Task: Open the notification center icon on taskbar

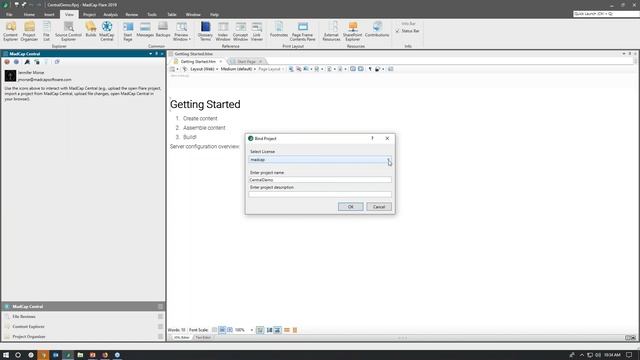Action: [x=629, y=355]
